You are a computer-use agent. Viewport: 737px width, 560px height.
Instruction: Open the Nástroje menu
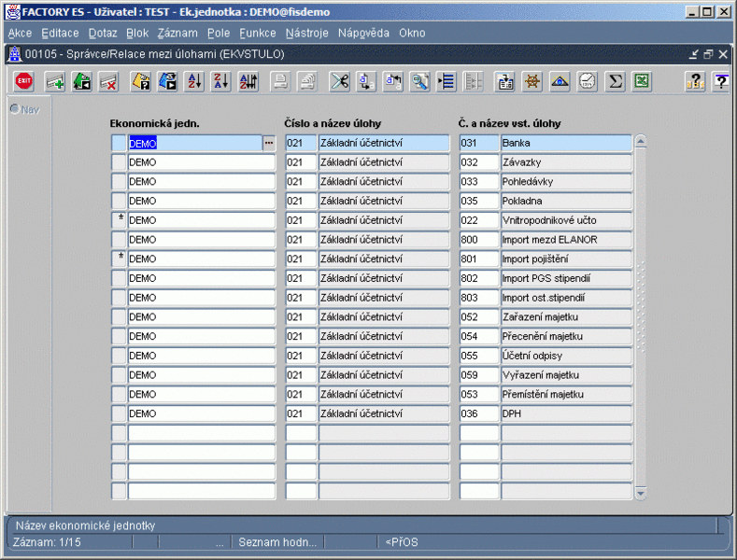(306, 33)
